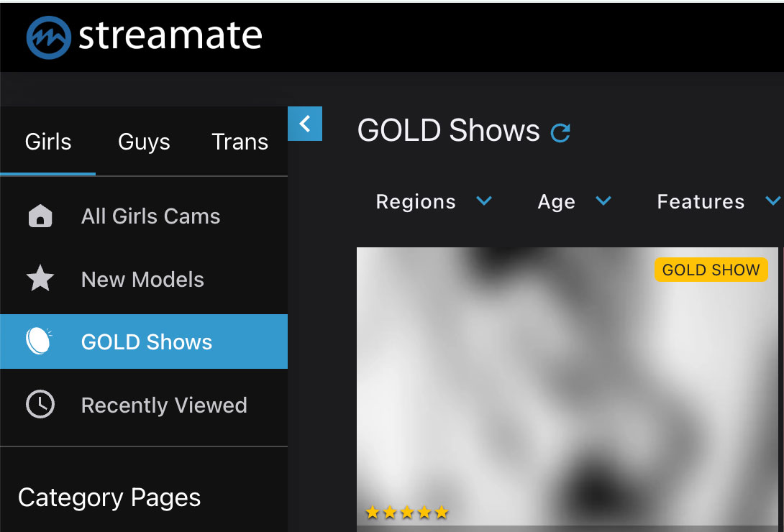Select the home icon for All Girls Cams
The height and width of the screenshot is (532, 784).
click(40, 216)
